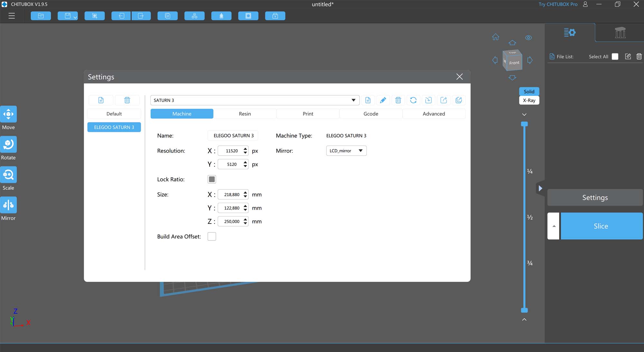This screenshot has height=352, width=644.
Task: Delete files with File List trash icon
Action: pos(639,56)
